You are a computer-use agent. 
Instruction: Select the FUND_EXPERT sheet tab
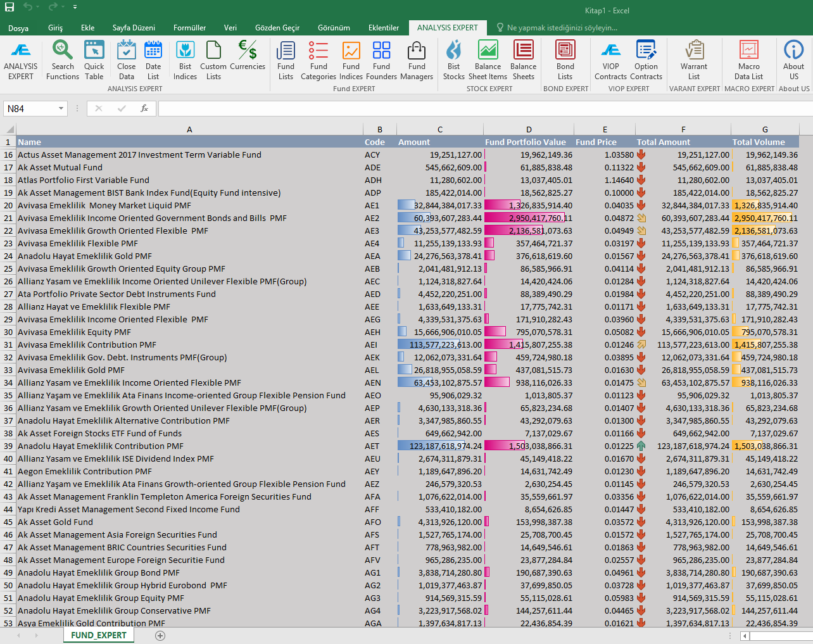coord(99,635)
